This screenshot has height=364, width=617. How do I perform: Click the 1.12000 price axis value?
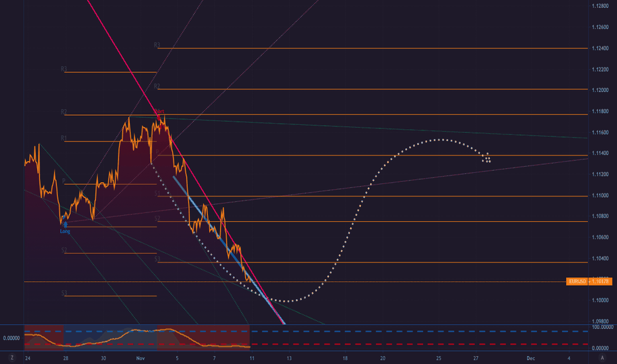click(x=600, y=90)
